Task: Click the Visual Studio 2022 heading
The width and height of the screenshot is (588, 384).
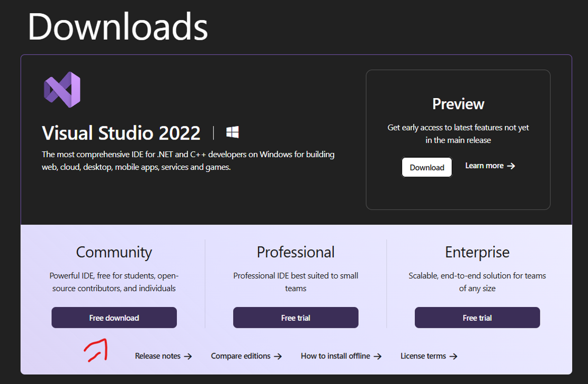Action: pos(121,133)
